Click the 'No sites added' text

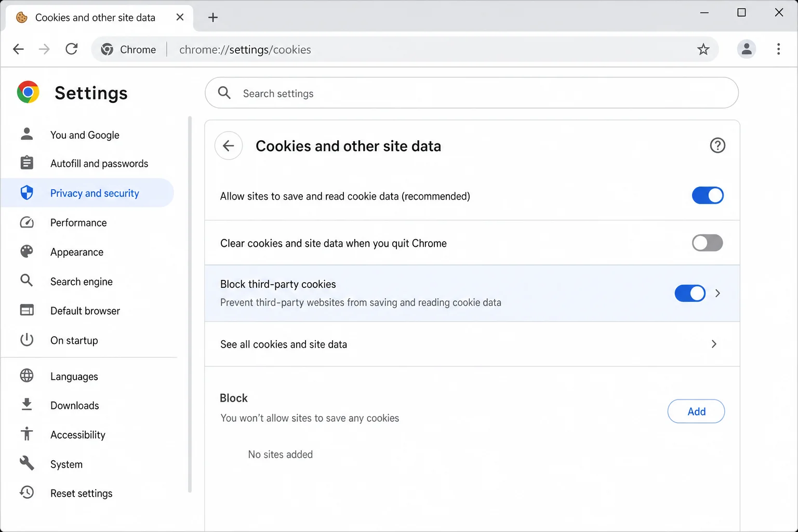pyautogui.click(x=281, y=455)
